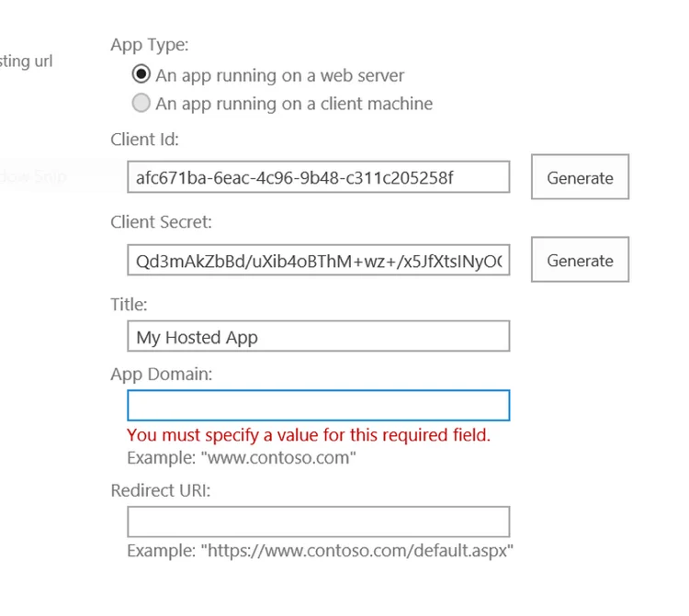The width and height of the screenshot is (689, 616).
Task: Click the Client Id text field
Action: [319, 177]
